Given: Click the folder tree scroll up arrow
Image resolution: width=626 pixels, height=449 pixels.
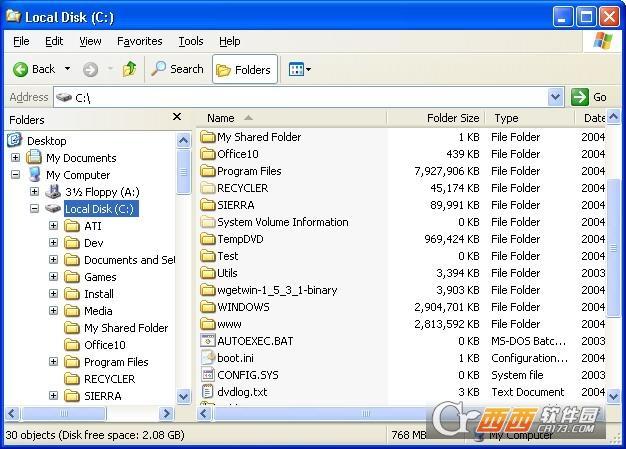Looking at the screenshot, I should tap(183, 140).
